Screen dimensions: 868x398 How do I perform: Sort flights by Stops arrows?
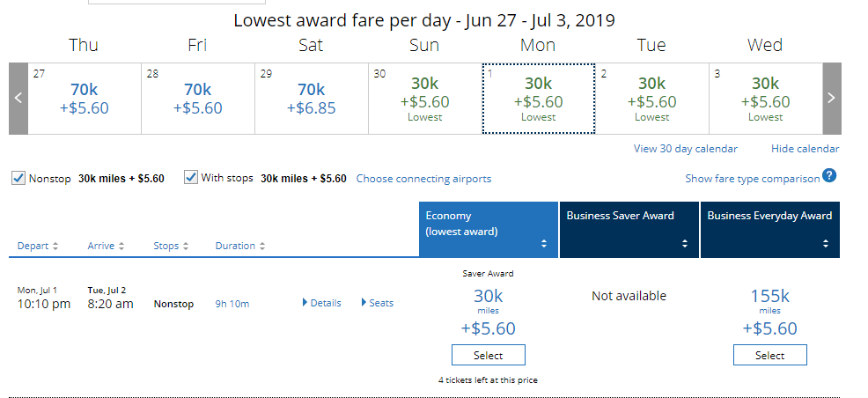pos(183,246)
